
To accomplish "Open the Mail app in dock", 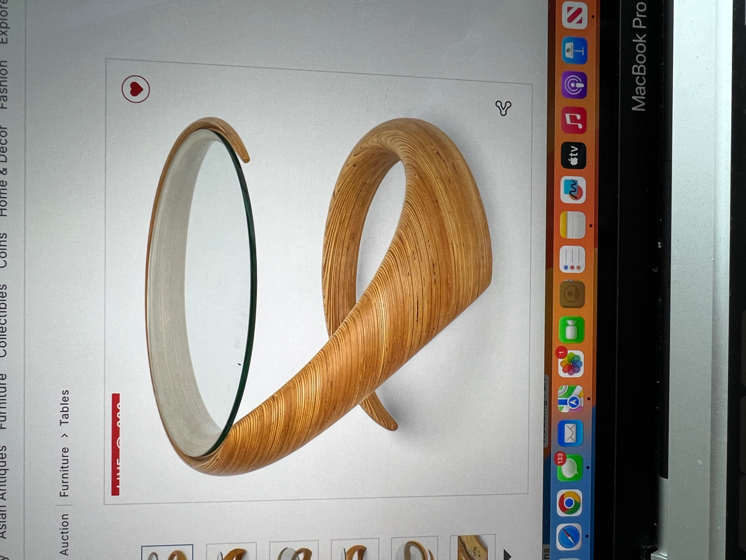I will click(571, 433).
